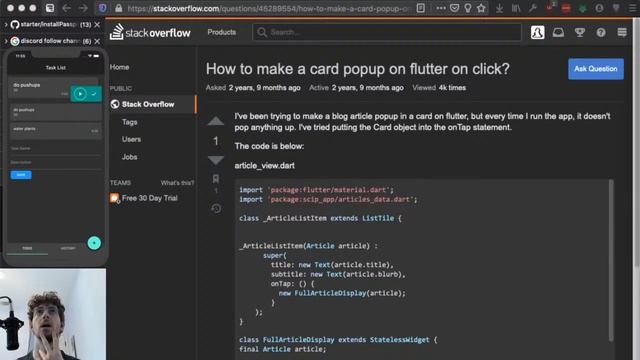Open the page actions ellipsis menu

point(441,8)
